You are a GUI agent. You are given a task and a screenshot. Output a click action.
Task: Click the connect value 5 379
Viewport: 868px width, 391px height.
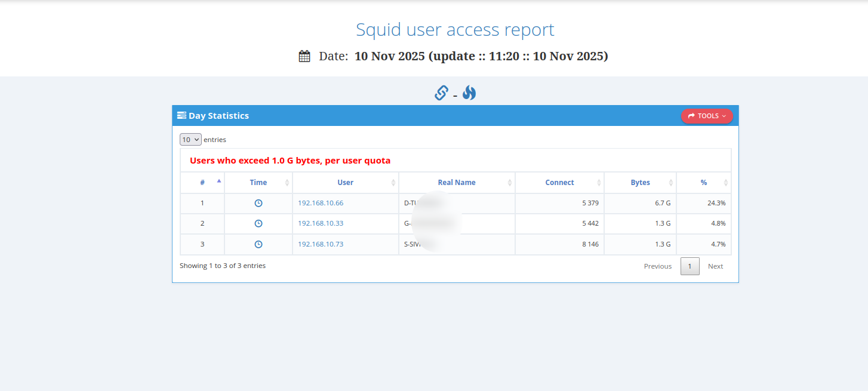(590, 203)
